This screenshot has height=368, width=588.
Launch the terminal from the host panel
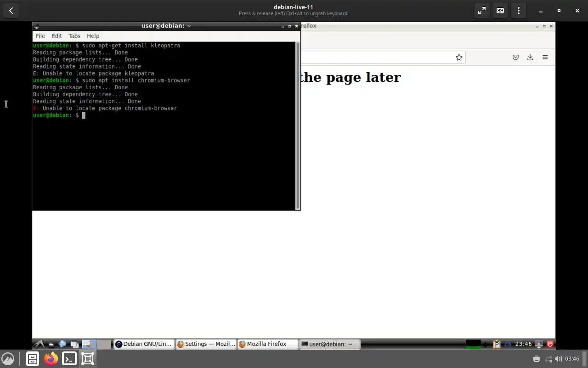coord(69,359)
